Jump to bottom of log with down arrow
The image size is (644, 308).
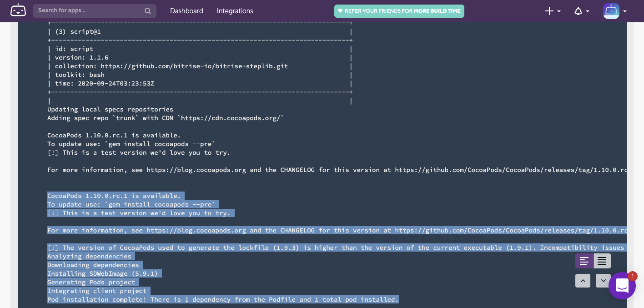(603, 281)
